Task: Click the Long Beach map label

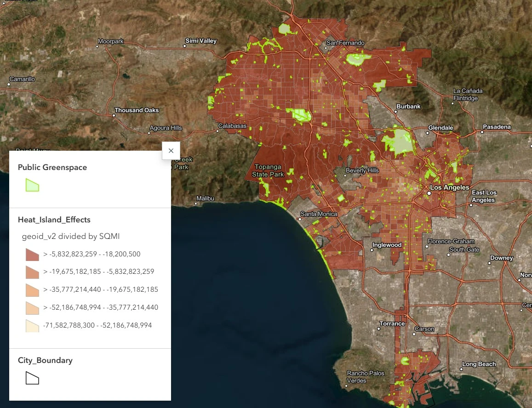Action: click(x=479, y=364)
